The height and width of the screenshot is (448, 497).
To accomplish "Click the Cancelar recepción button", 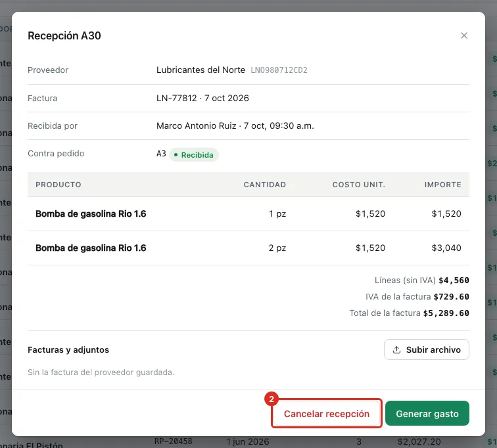I will coord(327,413).
